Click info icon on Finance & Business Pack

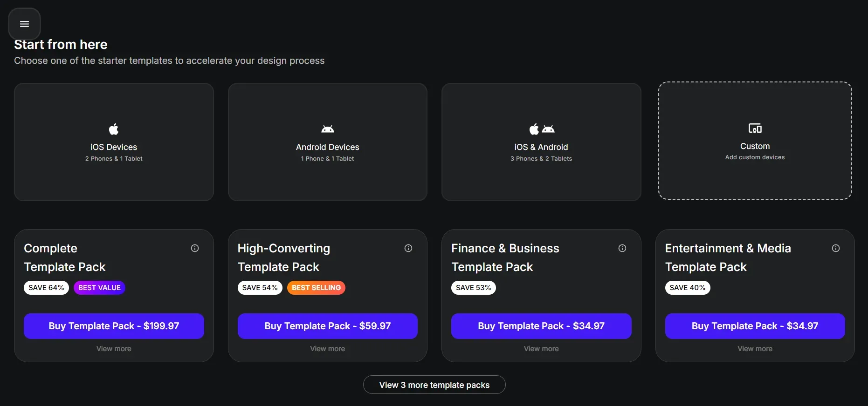[x=622, y=249]
